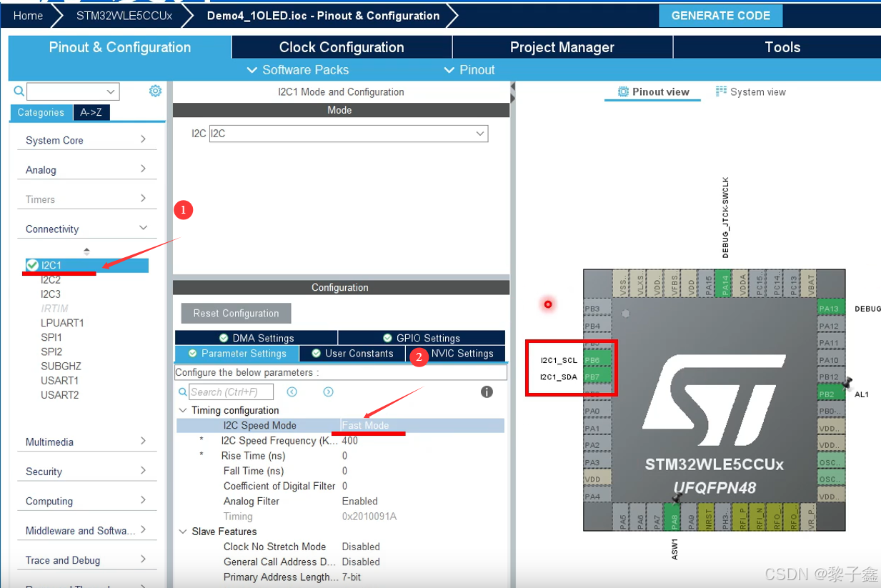Select I2C2 in Connectivity list
881x588 pixels.
(51, 280)
